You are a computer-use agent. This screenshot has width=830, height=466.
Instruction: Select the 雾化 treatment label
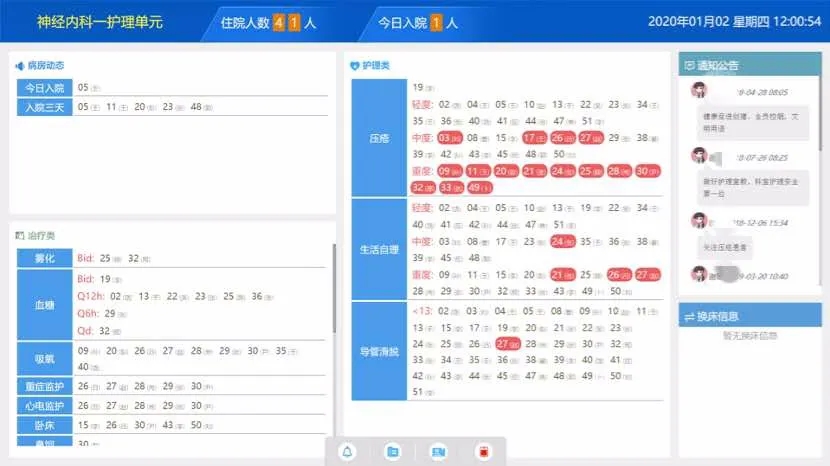(44, 258)
